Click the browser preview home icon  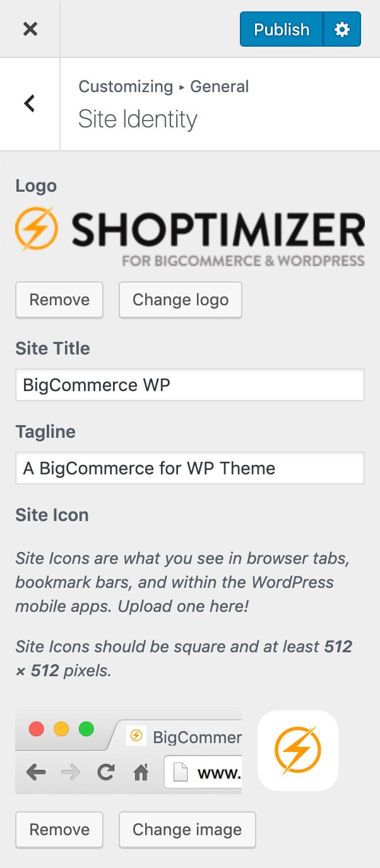141,772
